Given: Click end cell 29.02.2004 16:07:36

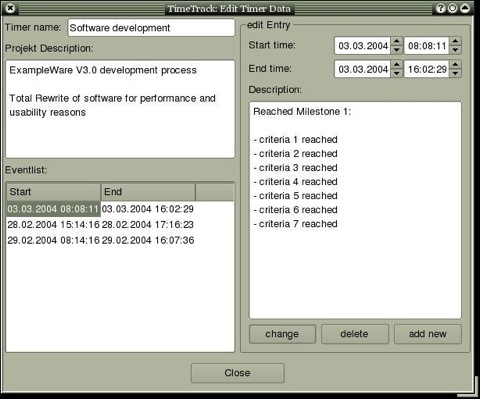Looking at the screenshot, I should [148, 240].
